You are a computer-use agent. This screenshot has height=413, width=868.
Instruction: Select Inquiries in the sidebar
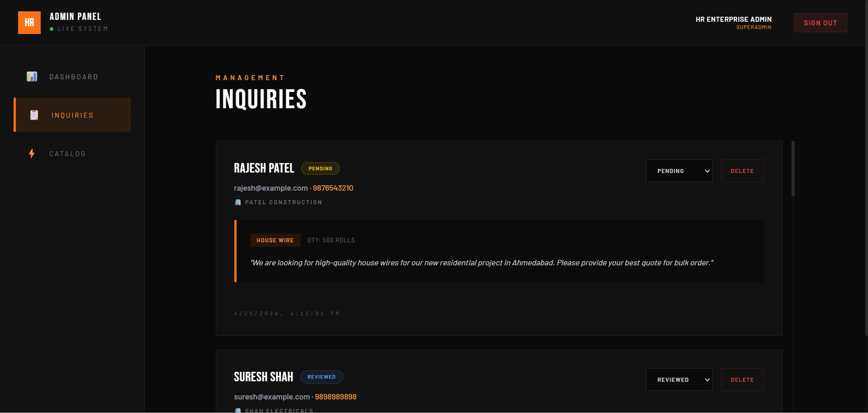pyautogui.click(x=72, y=115)
